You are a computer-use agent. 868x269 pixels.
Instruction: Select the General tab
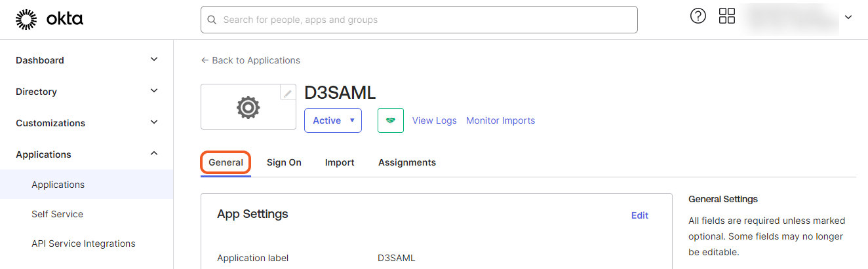(226, 162)
